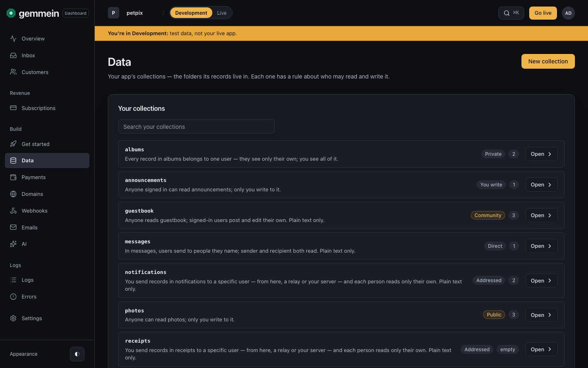
Task: Go to the Webhooks menu label
Action: (x=35, y=211)
